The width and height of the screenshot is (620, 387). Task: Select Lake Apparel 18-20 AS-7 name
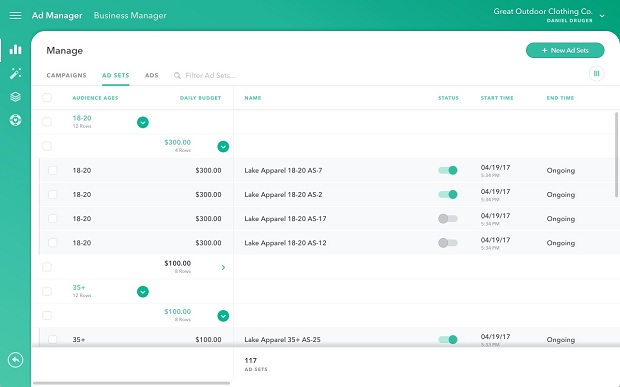click(x=283, y=170)
